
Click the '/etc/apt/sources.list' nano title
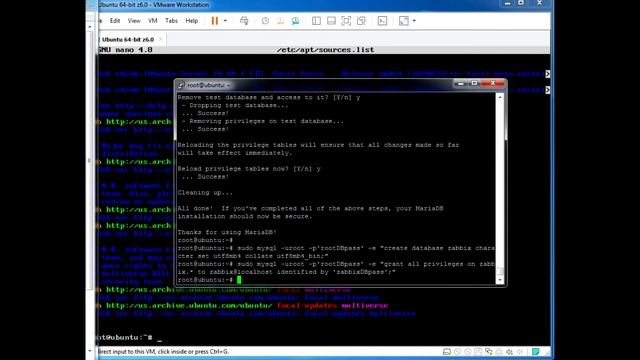point(325,50)
